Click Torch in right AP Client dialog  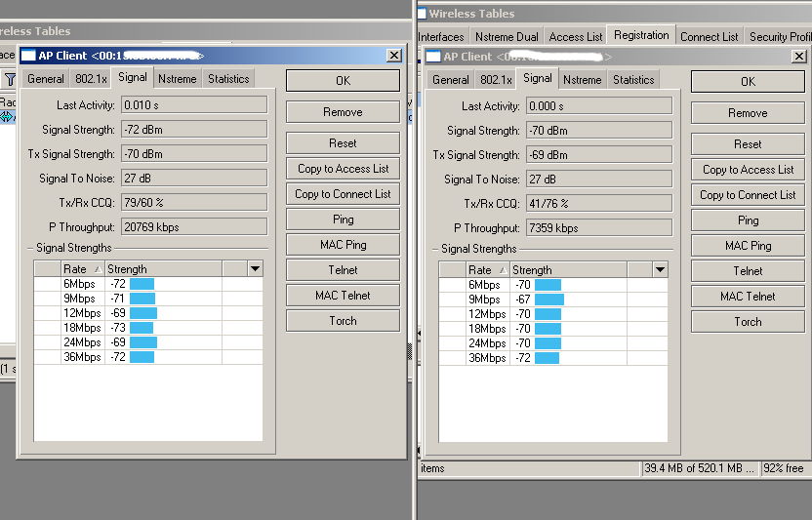[x=748, y=322]
